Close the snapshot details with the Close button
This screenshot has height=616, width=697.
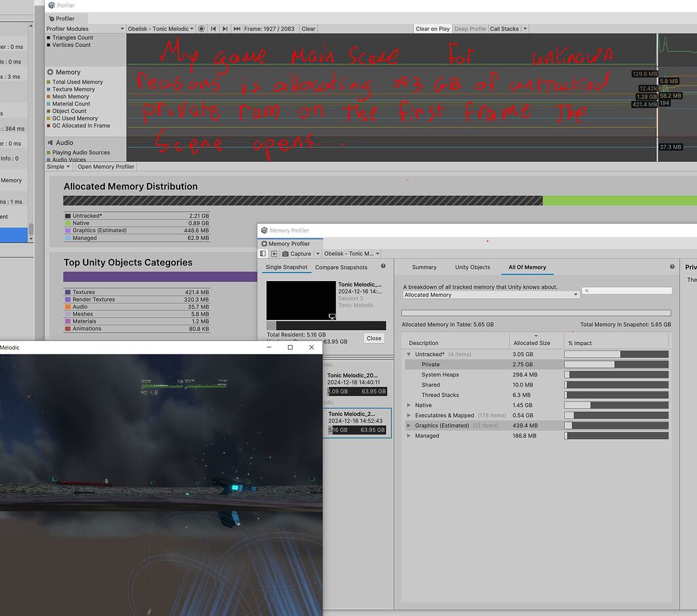[374, 338]
